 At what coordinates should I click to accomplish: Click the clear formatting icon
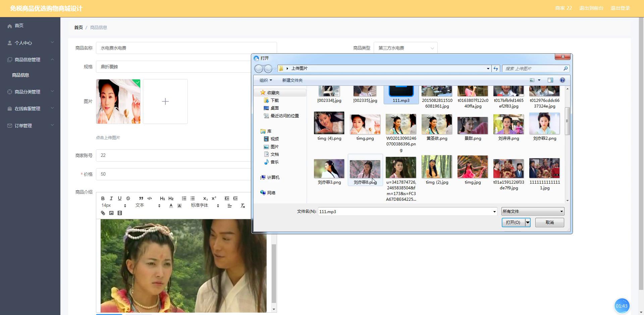pyautogui.click(x=243, y=206)
